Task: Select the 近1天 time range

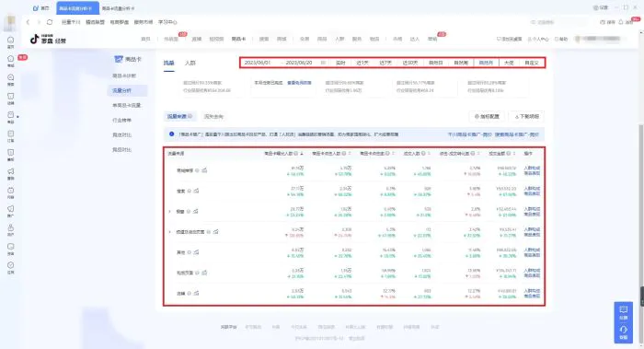Action: click(x=362, y=63)
